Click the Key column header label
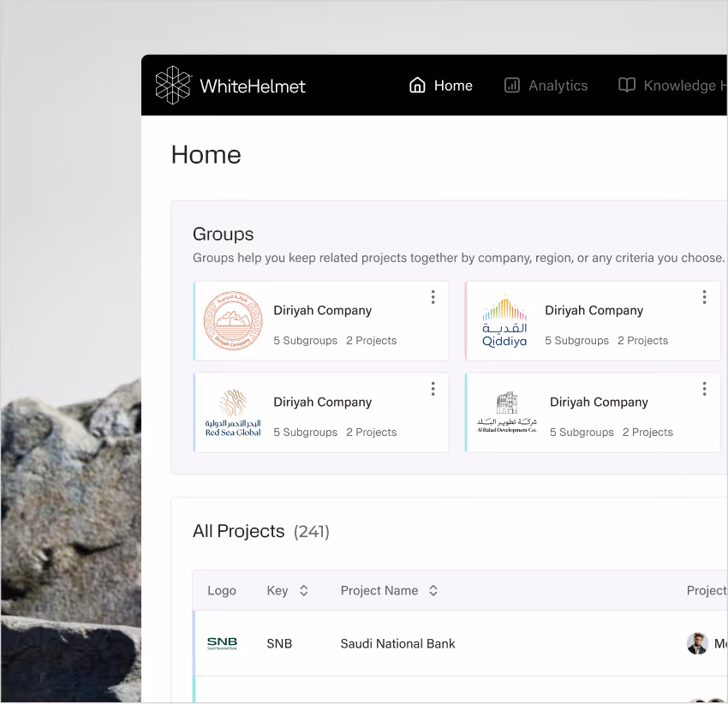 pos(277,591)
